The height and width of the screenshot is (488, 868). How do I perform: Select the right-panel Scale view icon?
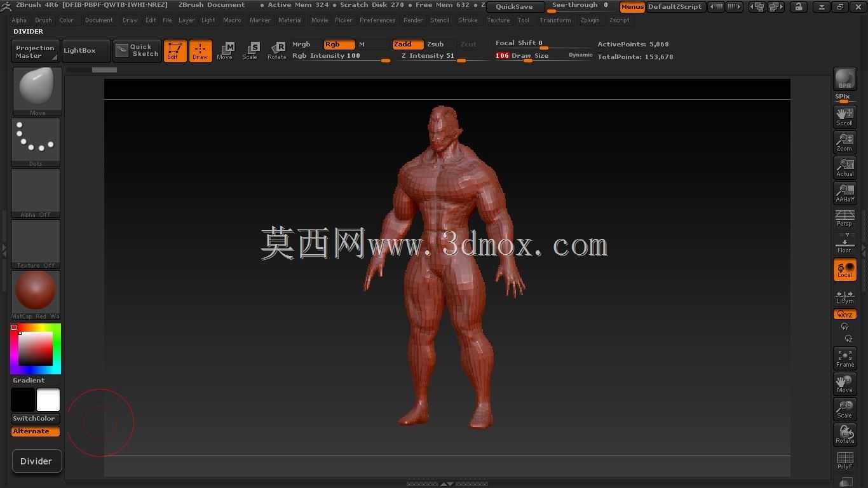click(844, 409)
